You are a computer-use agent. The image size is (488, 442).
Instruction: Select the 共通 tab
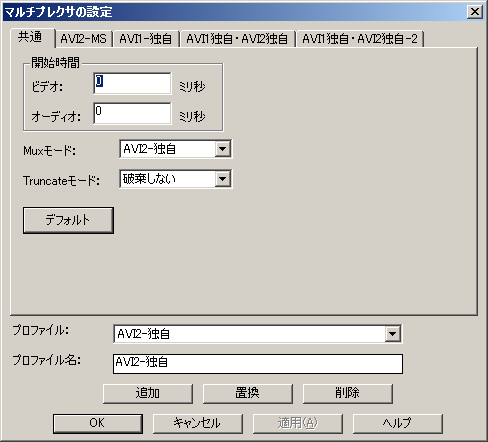click(32, 37)
